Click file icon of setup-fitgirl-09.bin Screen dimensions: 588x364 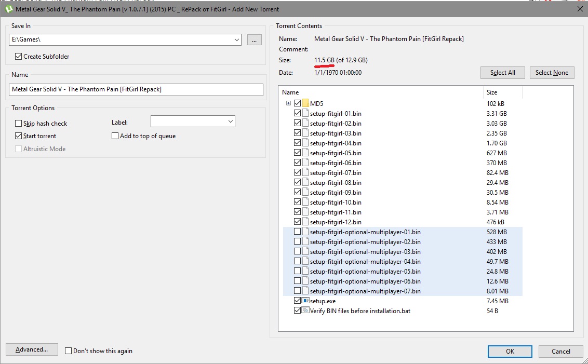point(305,192)
